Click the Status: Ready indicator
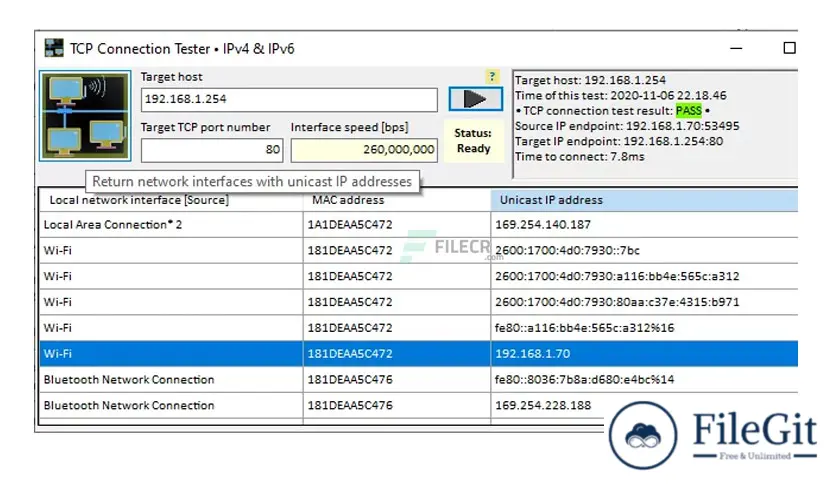The image size is (836, 484). (473, 141)
